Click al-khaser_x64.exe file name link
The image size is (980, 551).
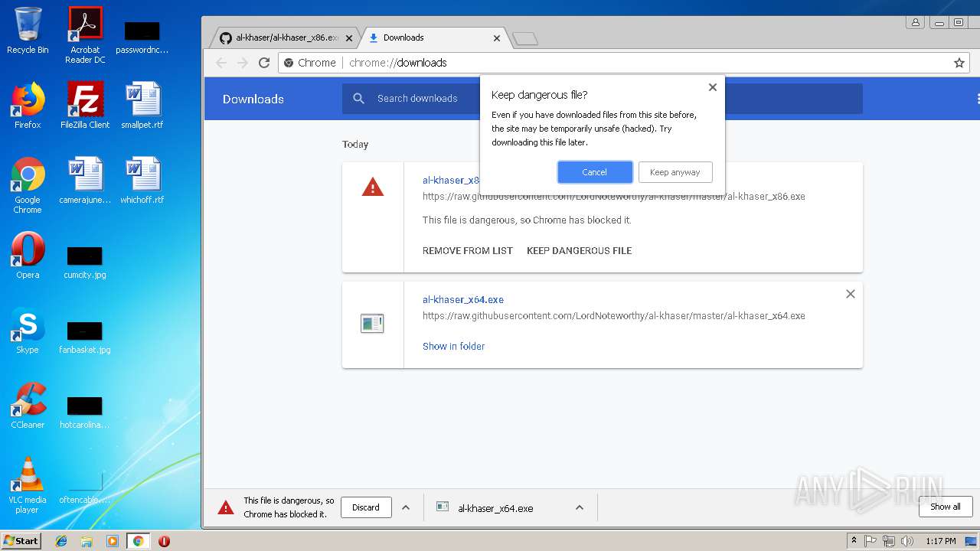click(x=463, y=299)
